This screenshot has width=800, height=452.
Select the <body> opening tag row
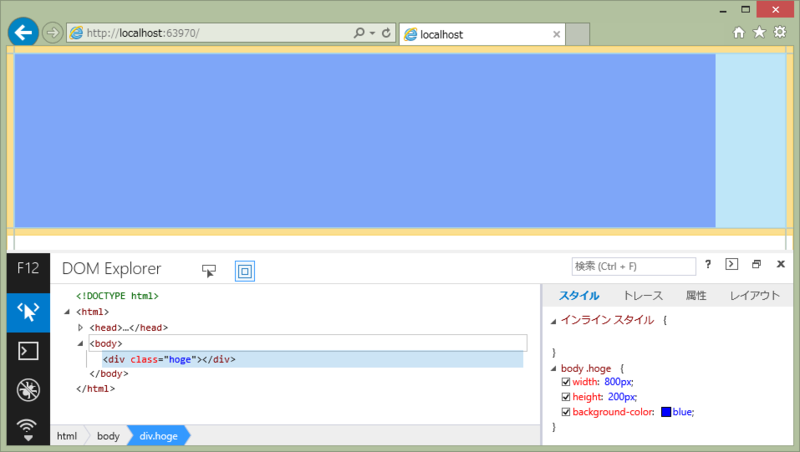click(308, 343)
